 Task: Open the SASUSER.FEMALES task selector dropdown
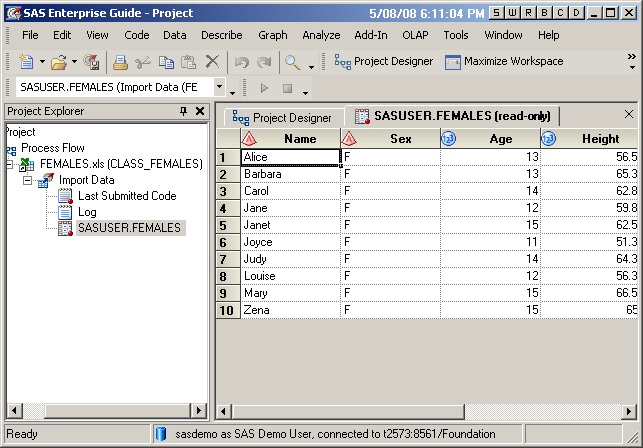pos(232,88)
